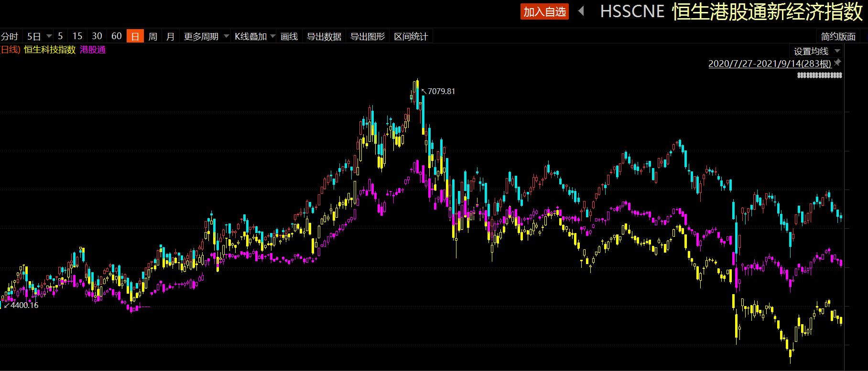Image resolution: width=868 pixels, height=371 pixels.
Task: Click the 设置均线 moving-average settings label
Action: point(811,51)
